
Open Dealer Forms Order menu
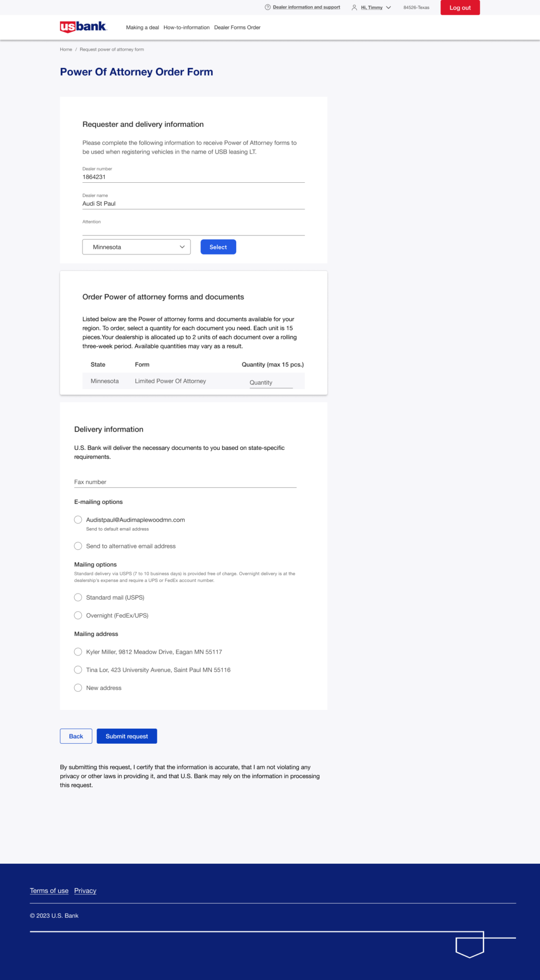point(237,27)
